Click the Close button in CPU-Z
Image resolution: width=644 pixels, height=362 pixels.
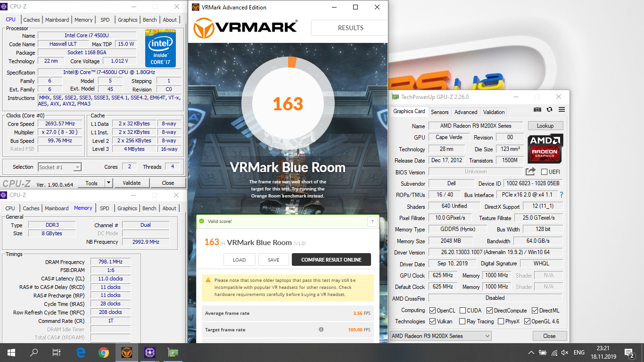click(168, 183)
